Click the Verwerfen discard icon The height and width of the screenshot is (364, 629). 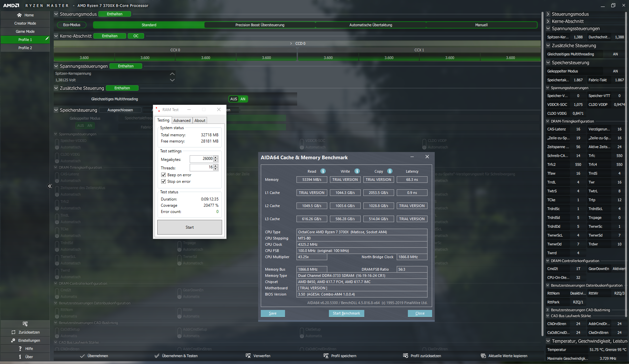pyautogui.click(x=248, y=356)
